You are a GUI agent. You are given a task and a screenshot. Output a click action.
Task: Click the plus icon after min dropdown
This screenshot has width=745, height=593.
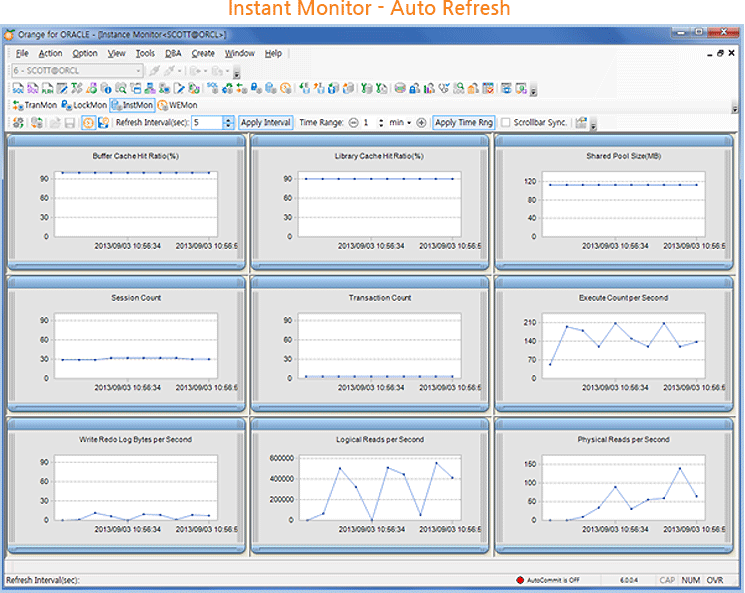coord(421,123)
